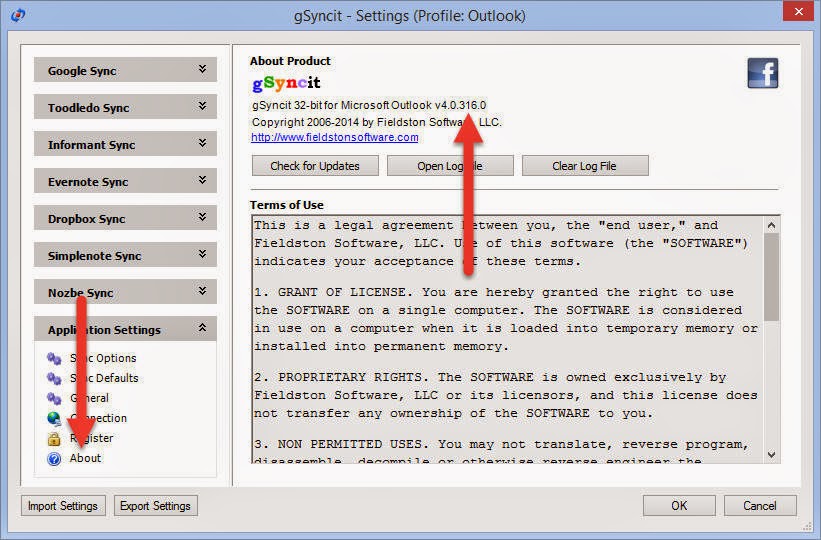This screenshot has width=821, height=540.
Task: Click the gears icon beside General
Action: point(54,398)
